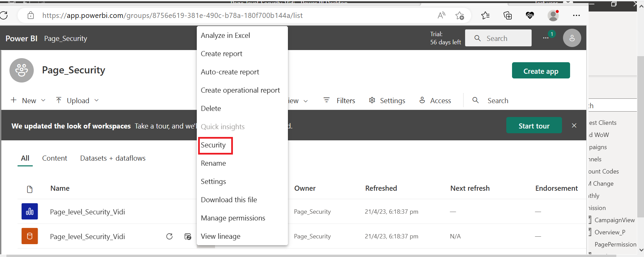Viewport: 644px width, 257px height.
Task: Open browser settings ellipsis menu
Action: point(576,15)
